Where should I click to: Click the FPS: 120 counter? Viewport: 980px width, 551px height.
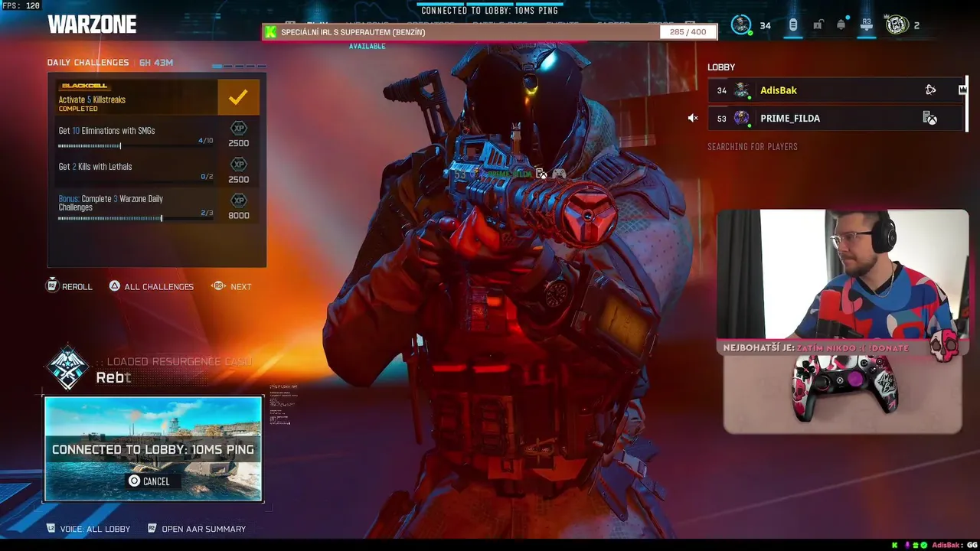[21, 5]
